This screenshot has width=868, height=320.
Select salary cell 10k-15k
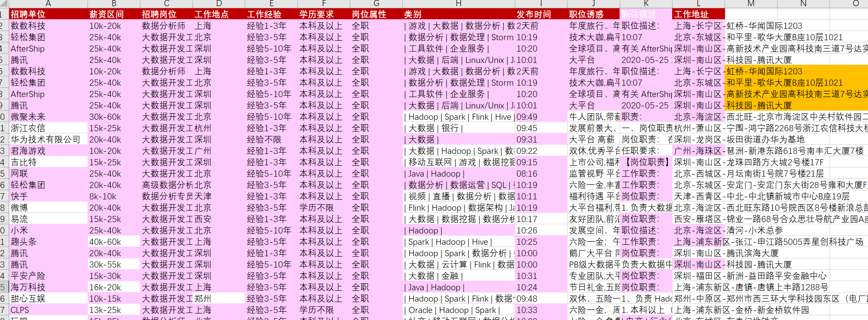(114, 299)
